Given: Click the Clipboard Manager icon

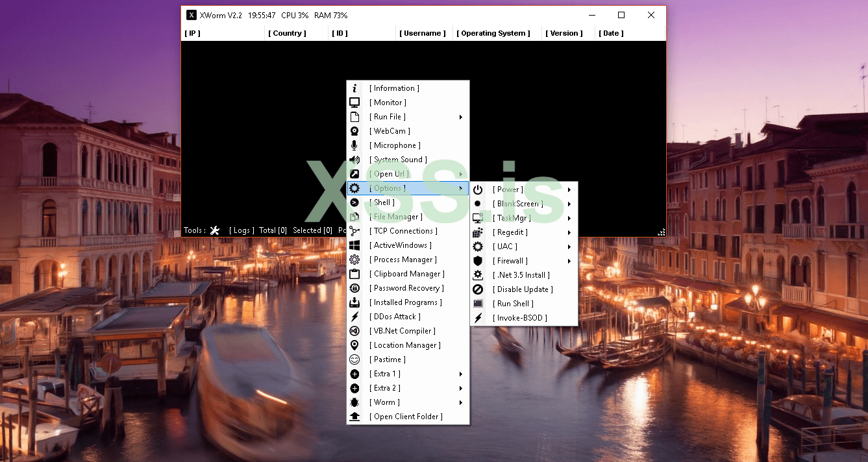Looking at the screenshot, I should coord(354,274).
